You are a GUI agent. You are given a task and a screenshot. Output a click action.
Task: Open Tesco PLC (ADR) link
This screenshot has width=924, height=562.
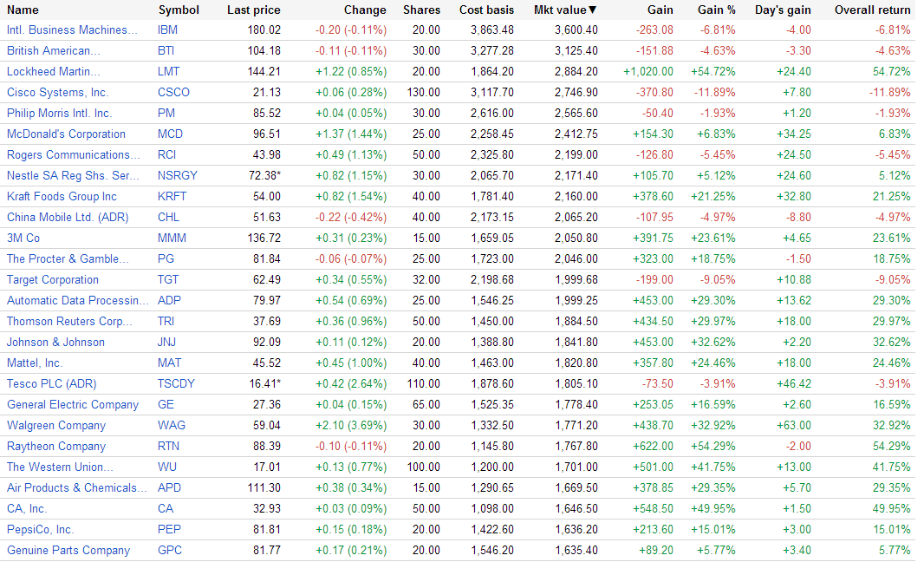(51, 384)
